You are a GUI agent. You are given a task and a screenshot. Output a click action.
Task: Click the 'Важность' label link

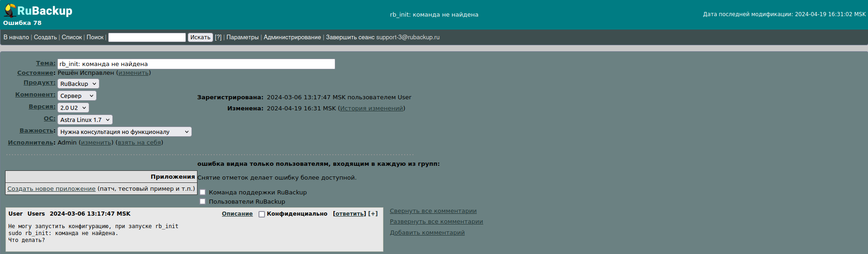37,131
